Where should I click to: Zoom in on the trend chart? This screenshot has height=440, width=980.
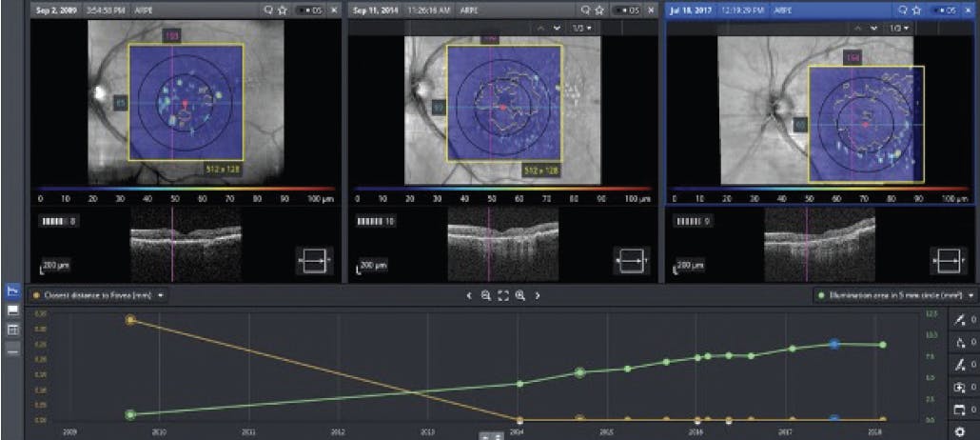[520, 296]
